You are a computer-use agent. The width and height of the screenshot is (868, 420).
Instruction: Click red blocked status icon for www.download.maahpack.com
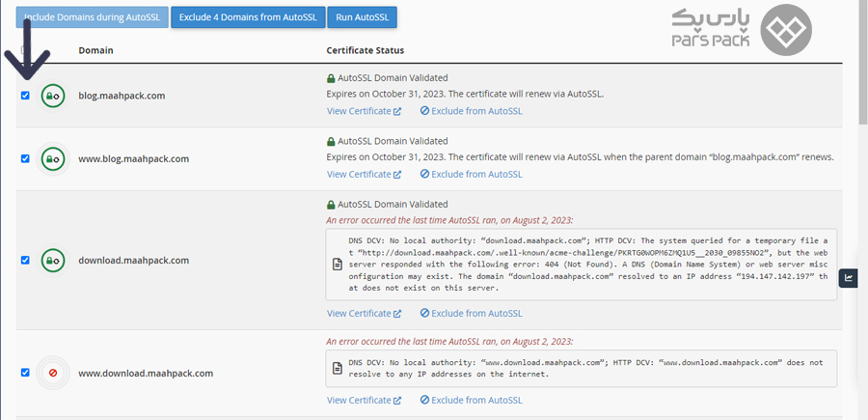pyautogui.click(x=53, y=373)
